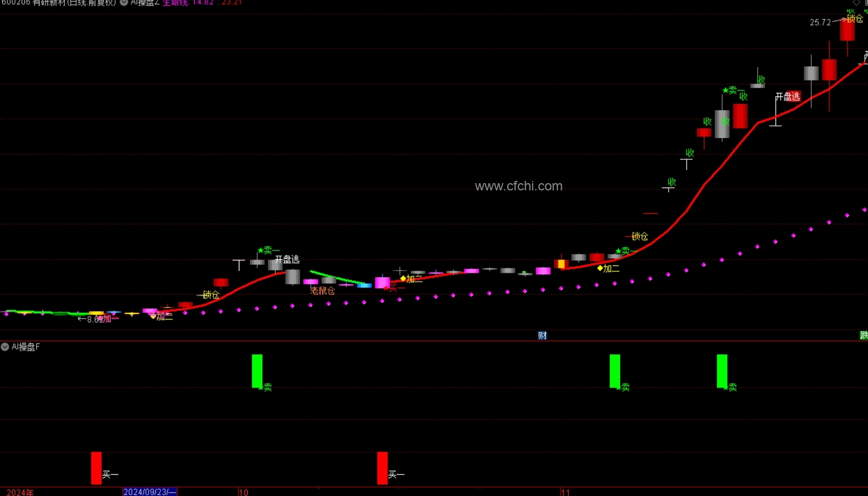Click the 25.72 high price label
The height and width of the screenshot is (496, 868).
tap(820, 22)
